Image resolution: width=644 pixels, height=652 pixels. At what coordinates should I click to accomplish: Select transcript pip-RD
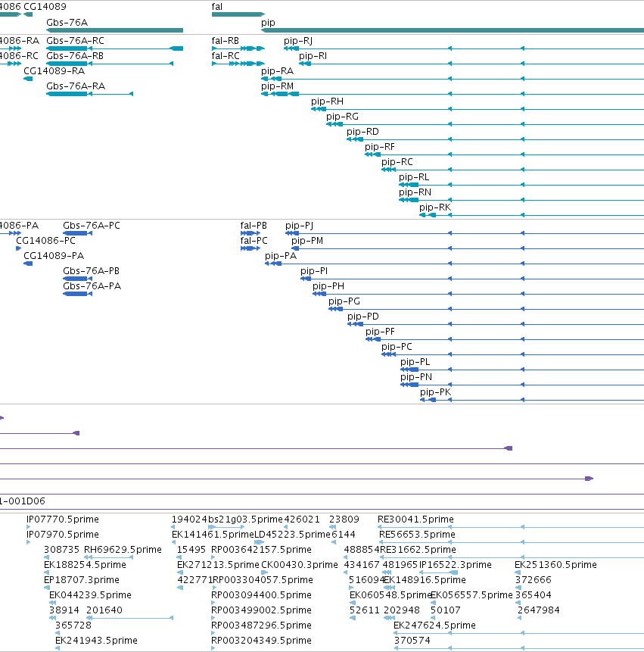click(x=362, y=132)
